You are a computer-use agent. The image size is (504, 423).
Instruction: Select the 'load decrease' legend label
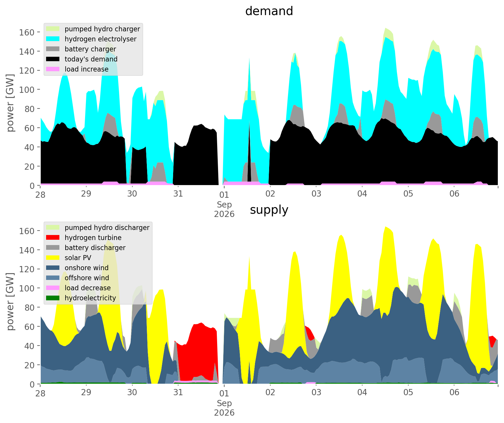pos(88,288)
